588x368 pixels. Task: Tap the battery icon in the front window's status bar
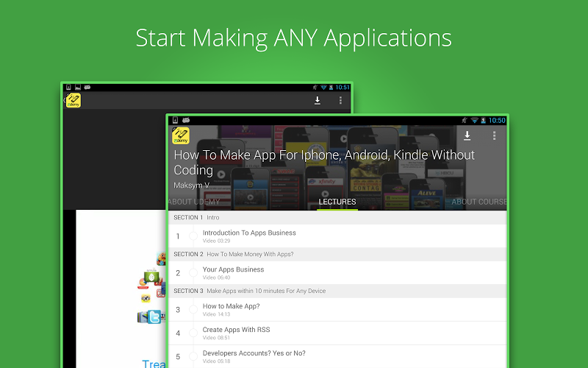484,120
